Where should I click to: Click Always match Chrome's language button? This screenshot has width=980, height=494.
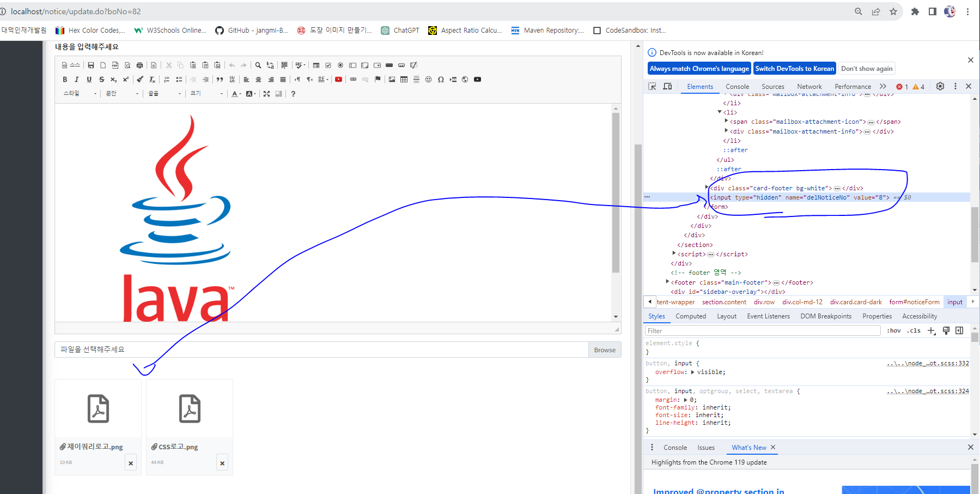click(699, 69)
